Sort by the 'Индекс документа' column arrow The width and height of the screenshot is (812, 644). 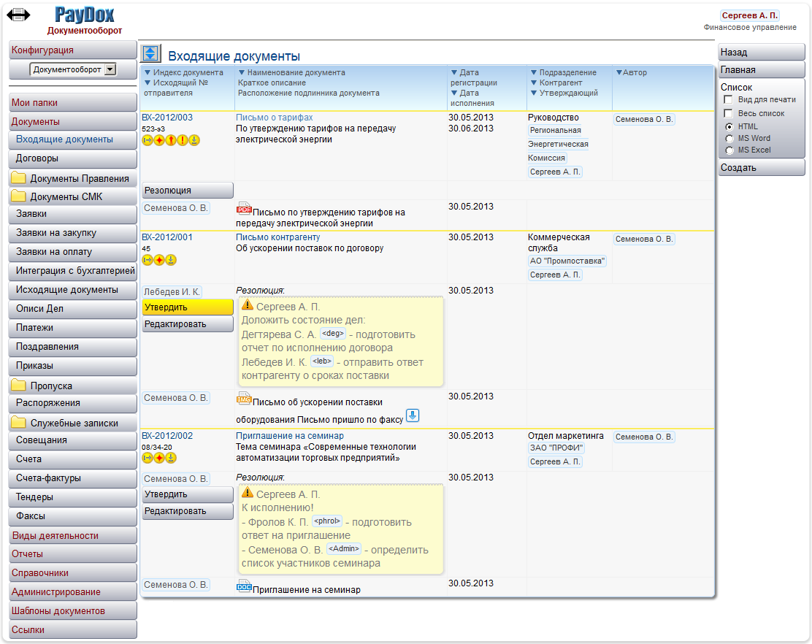(147, 72)
